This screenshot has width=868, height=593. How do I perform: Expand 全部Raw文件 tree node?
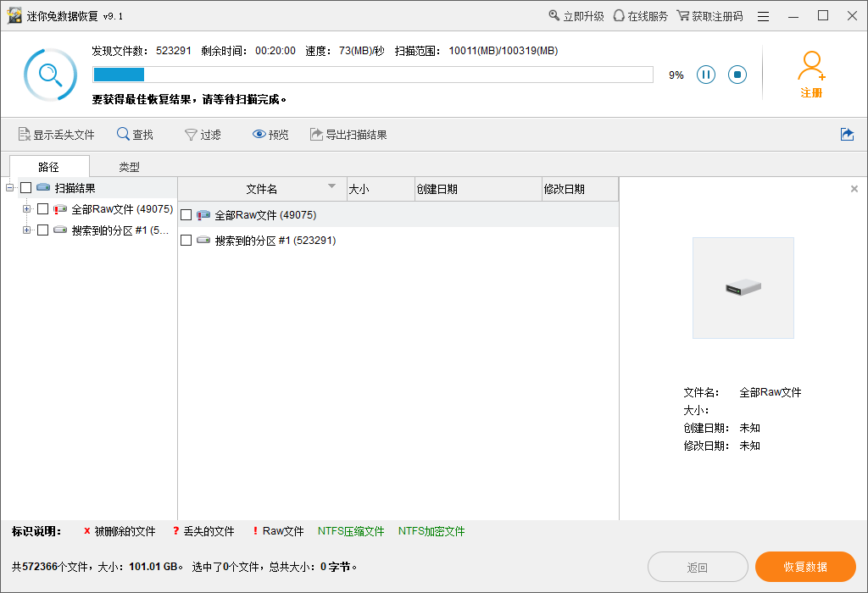[26, 209]
